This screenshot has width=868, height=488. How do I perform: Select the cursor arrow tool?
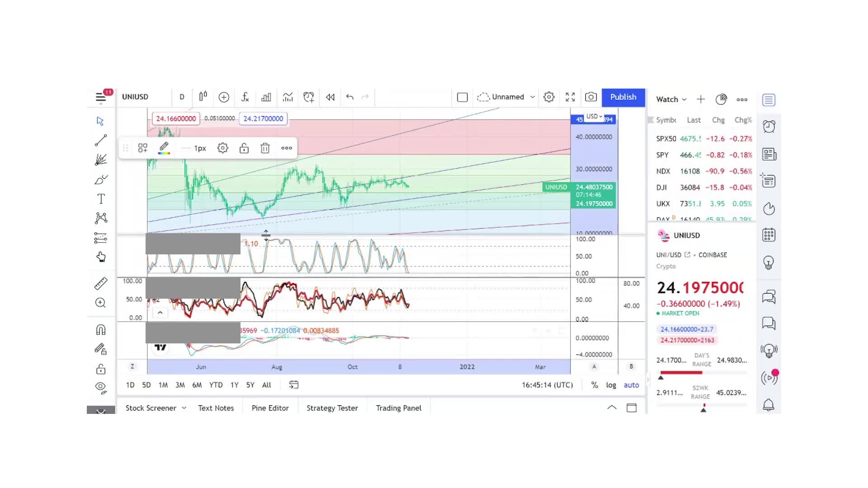click(x=100, y=121)
